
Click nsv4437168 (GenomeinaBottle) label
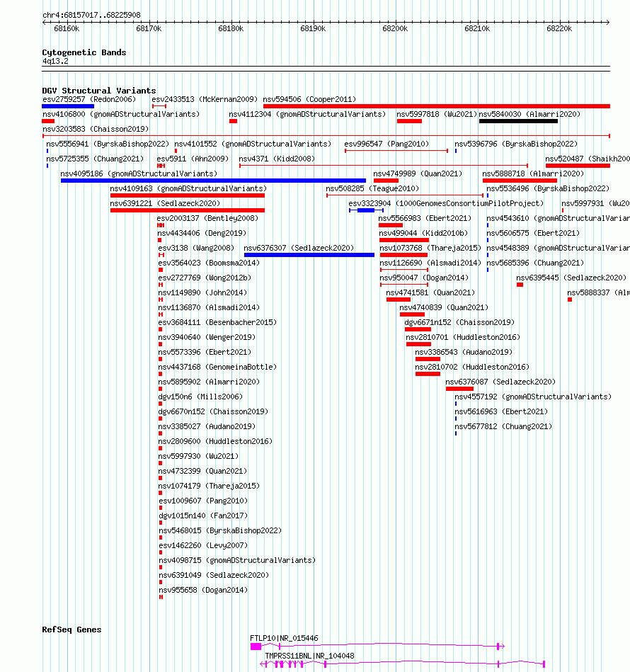point(217,367)
